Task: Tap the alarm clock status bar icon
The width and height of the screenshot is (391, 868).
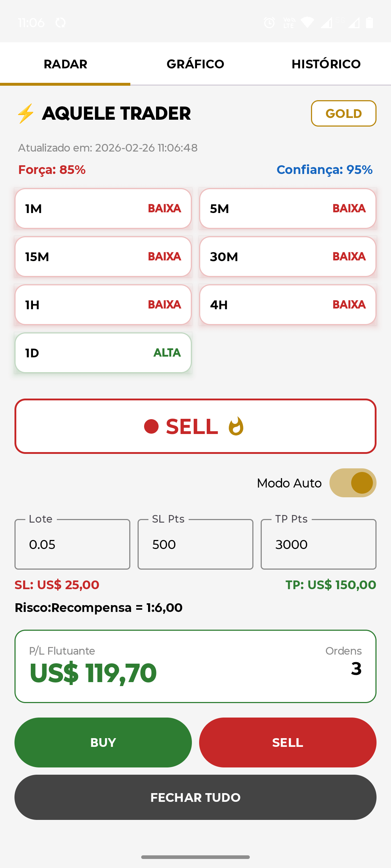Action: 269,23
